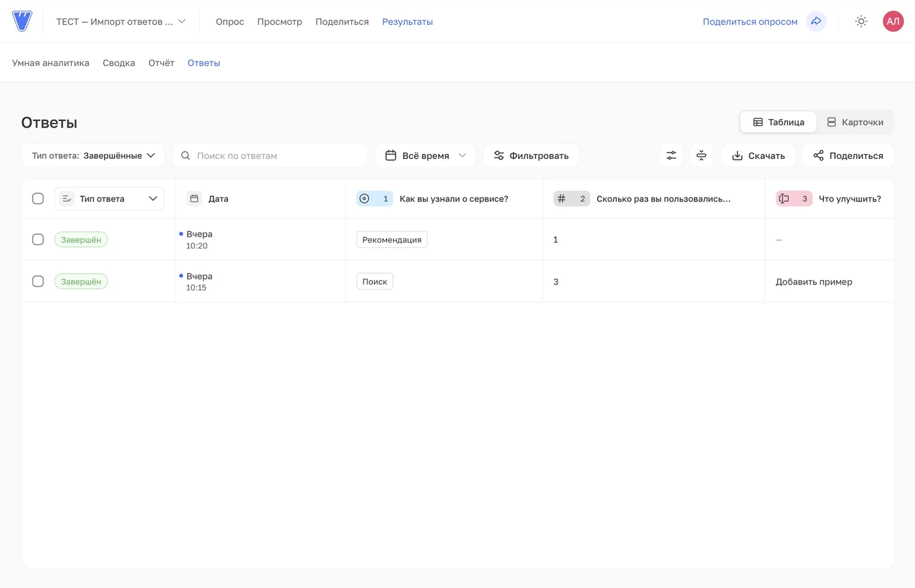
Task: Click the share arrow icon beside Поделиться опросом
Action: (x=816, y=22)
